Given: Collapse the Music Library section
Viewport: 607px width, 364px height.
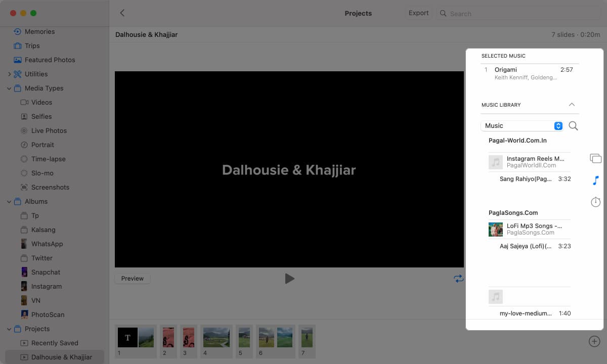Looking at the screenshot, I should [572, 105].
